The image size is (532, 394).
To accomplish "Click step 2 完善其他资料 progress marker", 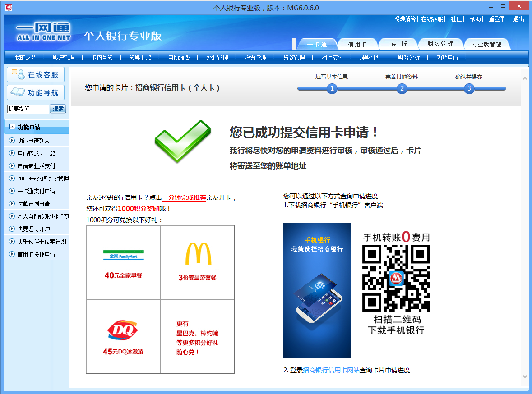I will coord(402,88).
